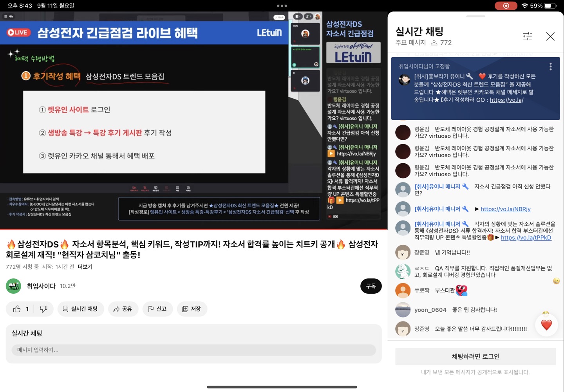Click the 메시지 입력하기 input field
This screenshot has height=392, width=564.
pyautogui.click(x=194, y=350)
